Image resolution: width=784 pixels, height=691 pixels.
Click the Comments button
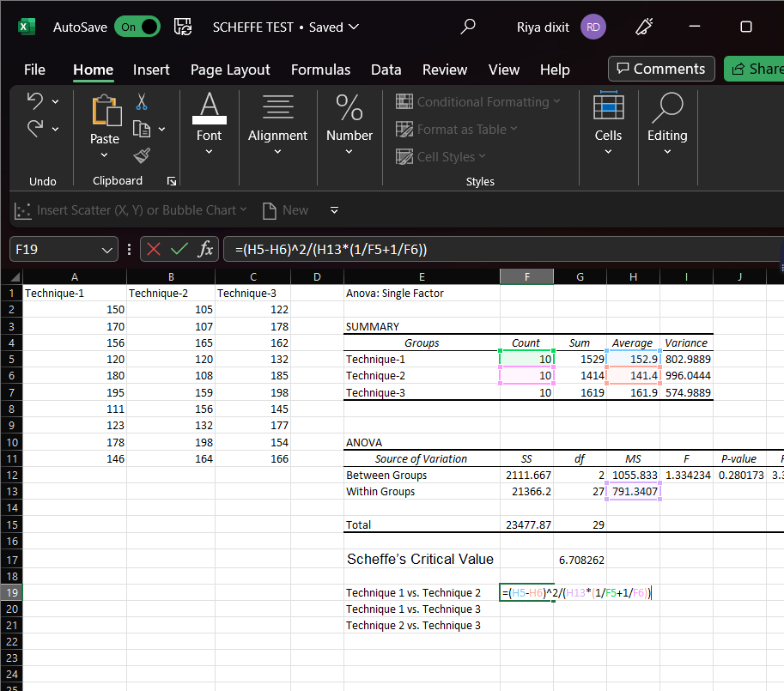coord(661,70)
